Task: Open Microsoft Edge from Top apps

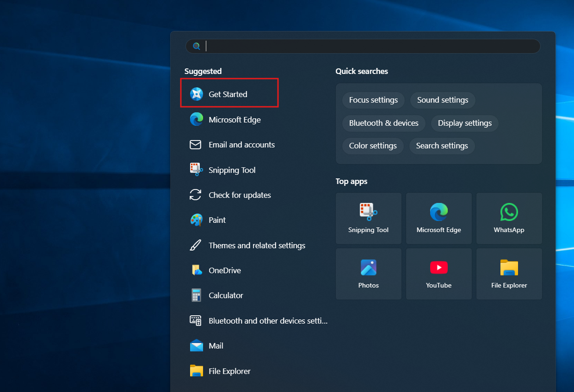Action: coord(438,217)
